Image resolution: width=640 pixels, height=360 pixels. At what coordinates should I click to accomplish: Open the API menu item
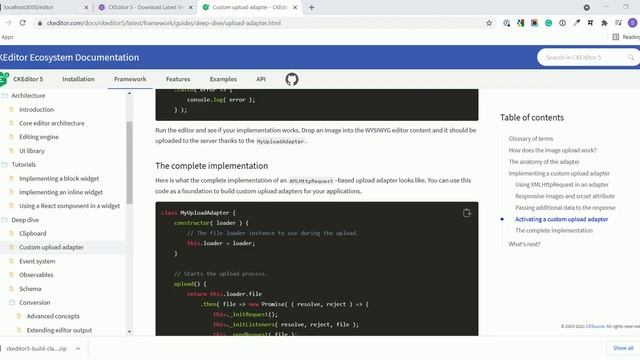261,79
